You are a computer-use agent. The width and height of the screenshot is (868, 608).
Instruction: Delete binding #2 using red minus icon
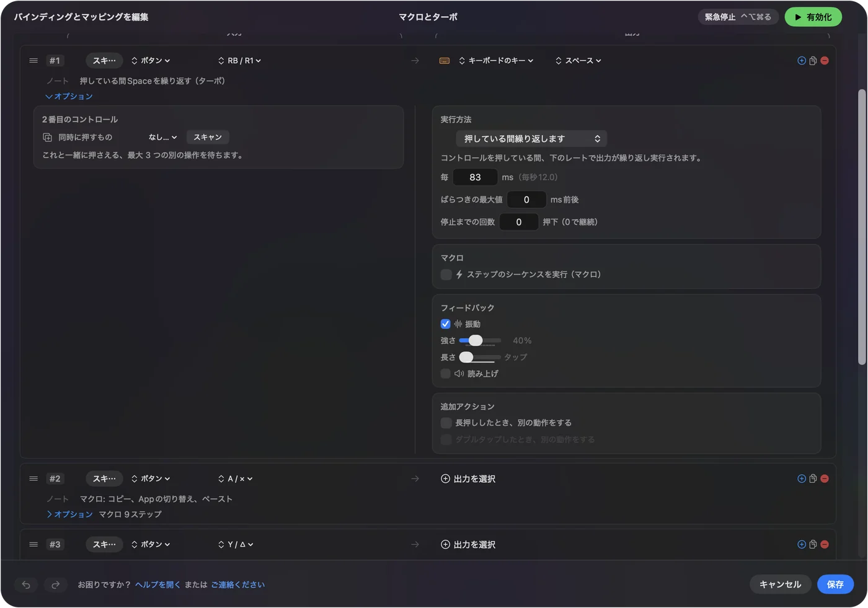click(825, 478)
